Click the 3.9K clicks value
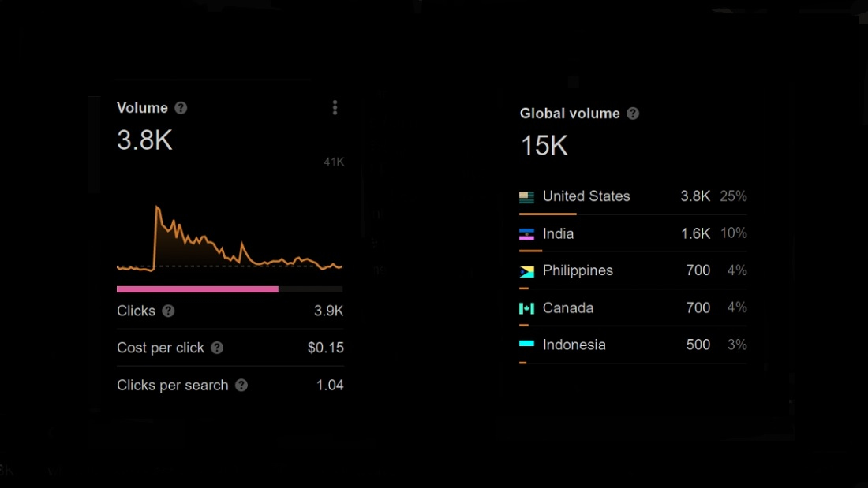The image size is (868, 488). point(329,311)
